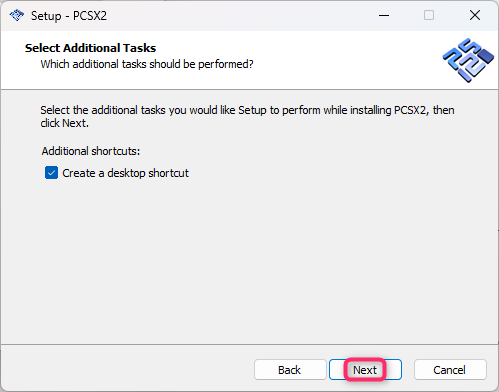Click empty title bar space before the minimize icon

[240, 15]
